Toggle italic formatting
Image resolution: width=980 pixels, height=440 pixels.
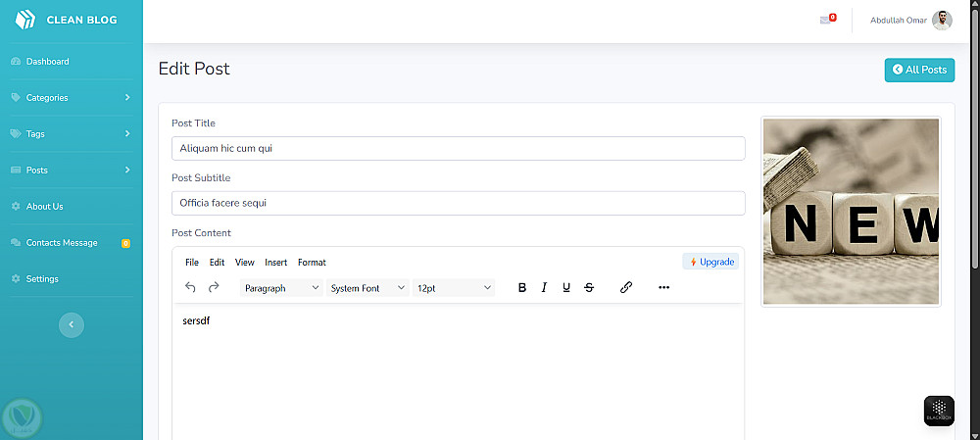544,287
